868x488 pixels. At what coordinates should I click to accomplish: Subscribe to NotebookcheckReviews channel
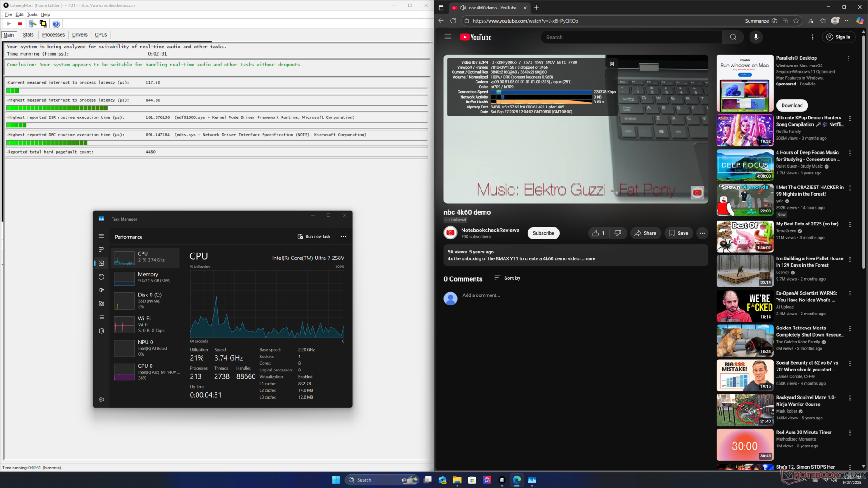click(543, 233)
